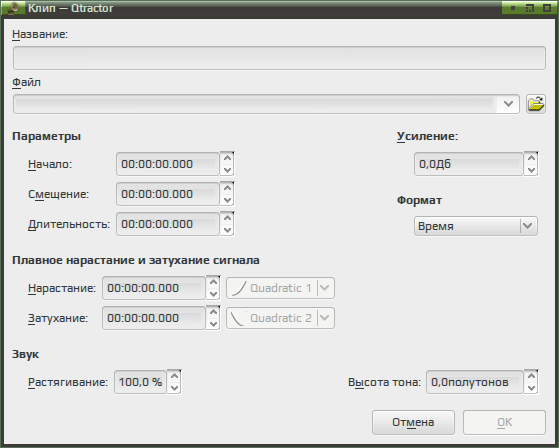Click the Растягивание 100,0 % field
This screenshot has height=448, width=559.
click(x=140, y=382)
